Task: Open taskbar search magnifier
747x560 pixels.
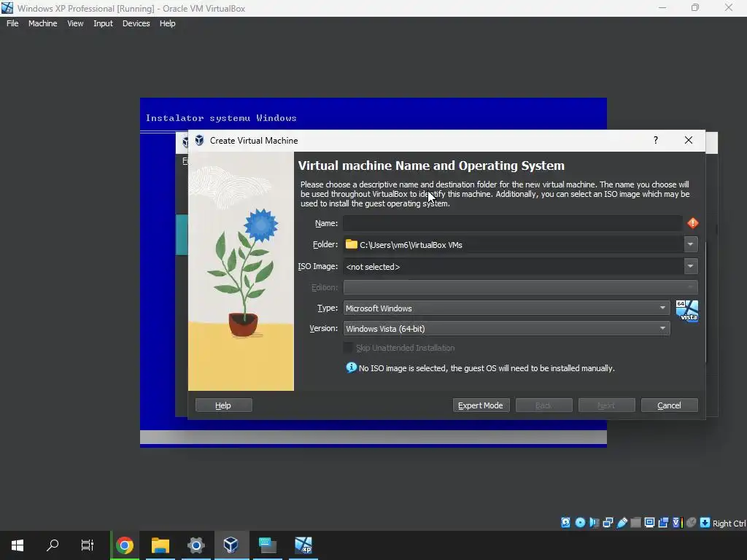Action: tap(53, 545)
